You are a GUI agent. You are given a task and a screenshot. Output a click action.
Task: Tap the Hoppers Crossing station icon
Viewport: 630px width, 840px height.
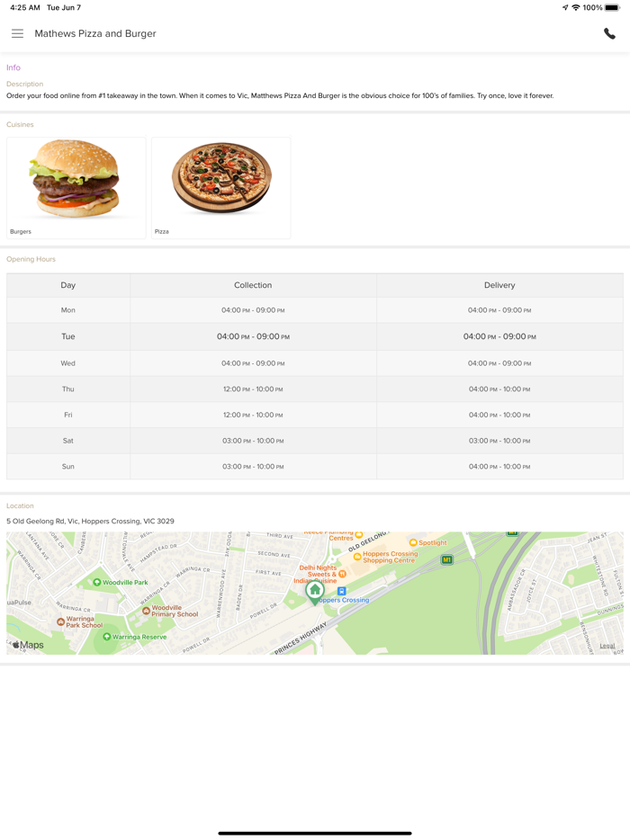click(x=341, y=592)
